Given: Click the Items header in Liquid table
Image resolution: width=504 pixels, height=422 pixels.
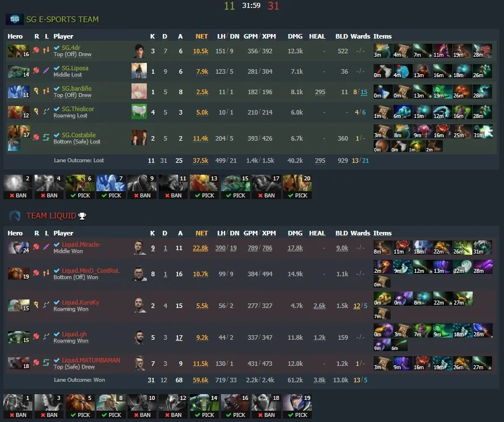Looking at the screenshot, I should click(382, 233).
